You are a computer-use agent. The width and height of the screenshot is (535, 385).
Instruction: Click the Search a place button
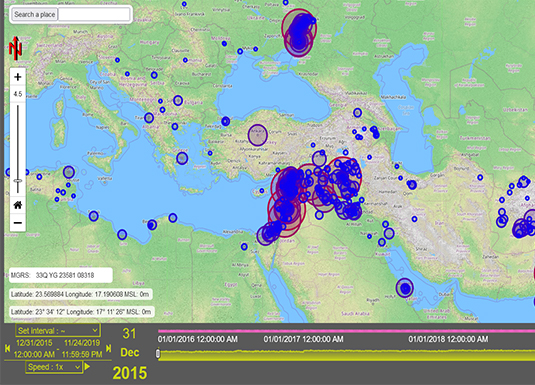[x=34, y=15]
